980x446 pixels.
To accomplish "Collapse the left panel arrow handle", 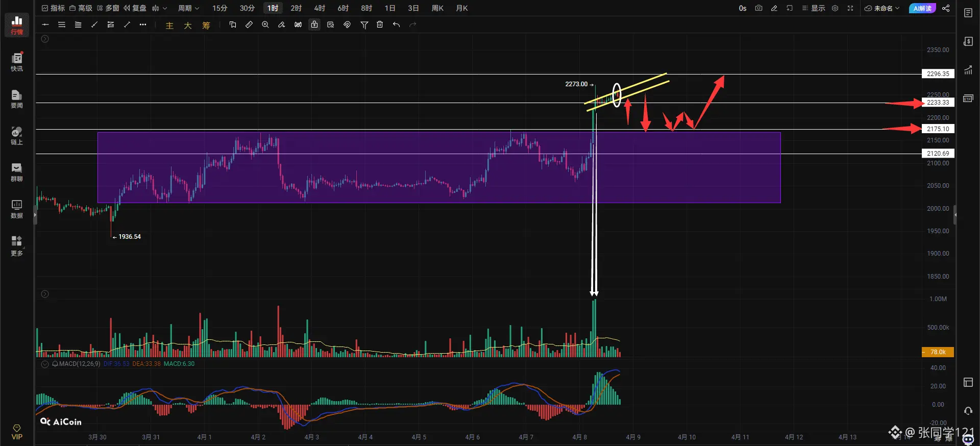I will (x=35, y=215).
